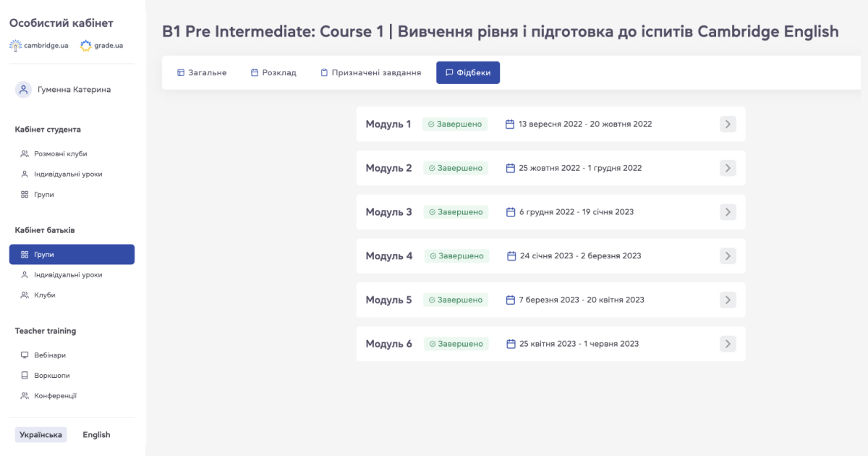The width and height of the screenshot is (868, 456).
Task: Click calendar icon in Модуль 3 row
Action: pos(511,212)
